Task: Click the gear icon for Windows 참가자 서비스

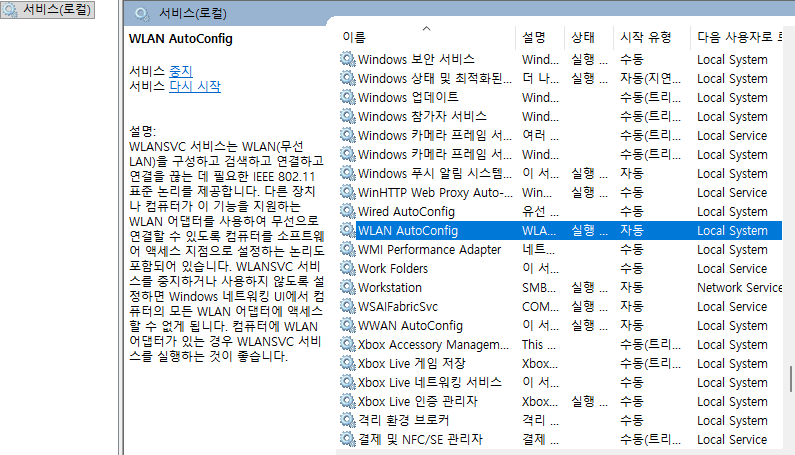Action: click(x=348, y=117)
